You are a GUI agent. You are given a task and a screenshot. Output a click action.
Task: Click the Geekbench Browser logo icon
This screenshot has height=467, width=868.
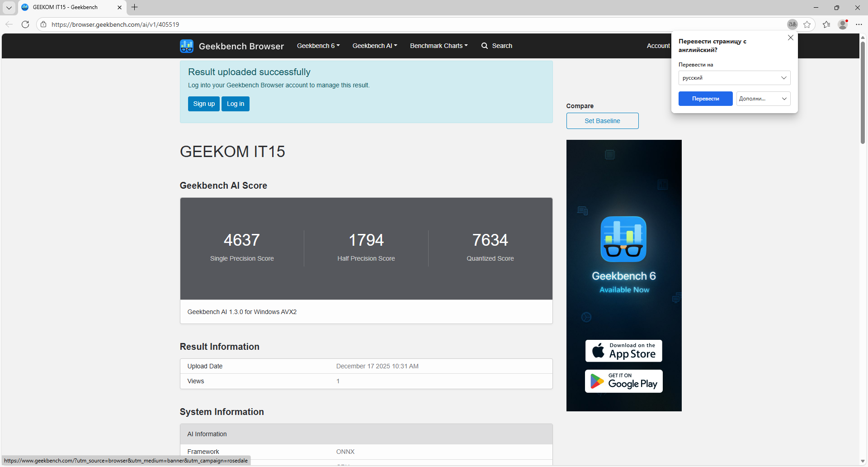[x=186, y=46]
